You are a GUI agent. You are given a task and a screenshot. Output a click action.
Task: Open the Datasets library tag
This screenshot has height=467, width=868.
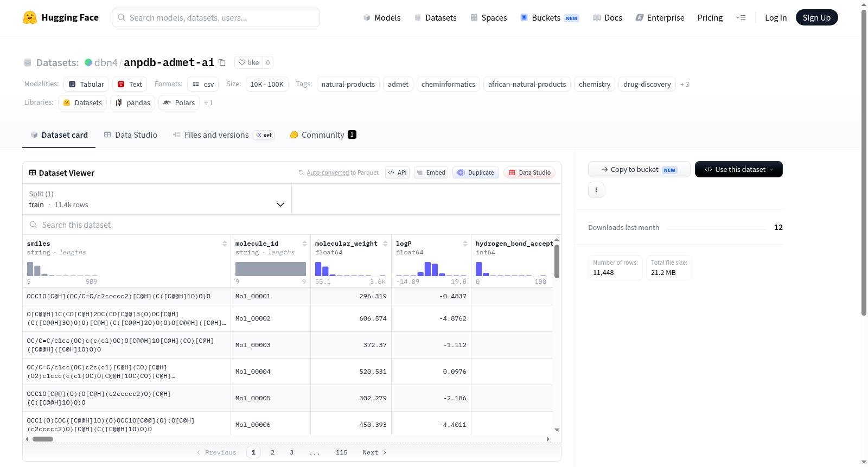[x=82, y=103]
